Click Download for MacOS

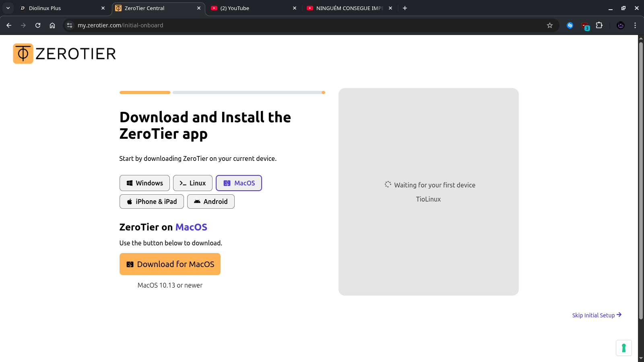pos(170,264)
